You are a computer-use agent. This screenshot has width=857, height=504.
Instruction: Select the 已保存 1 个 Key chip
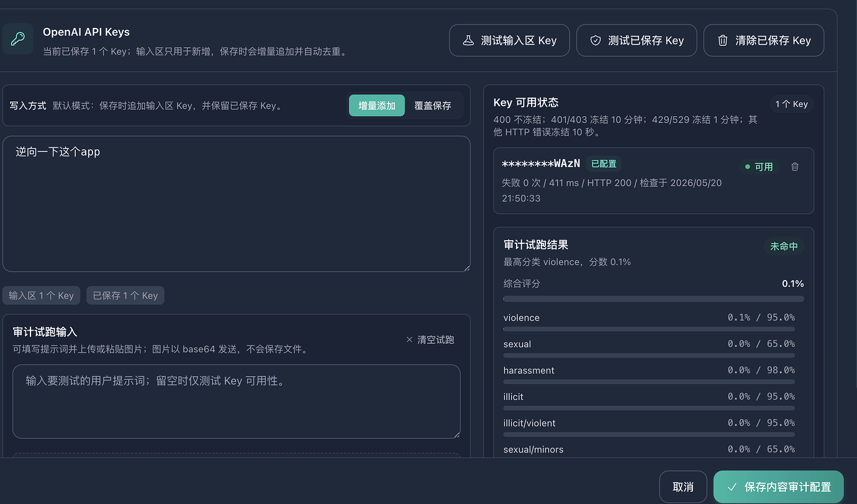click(125, 295)
